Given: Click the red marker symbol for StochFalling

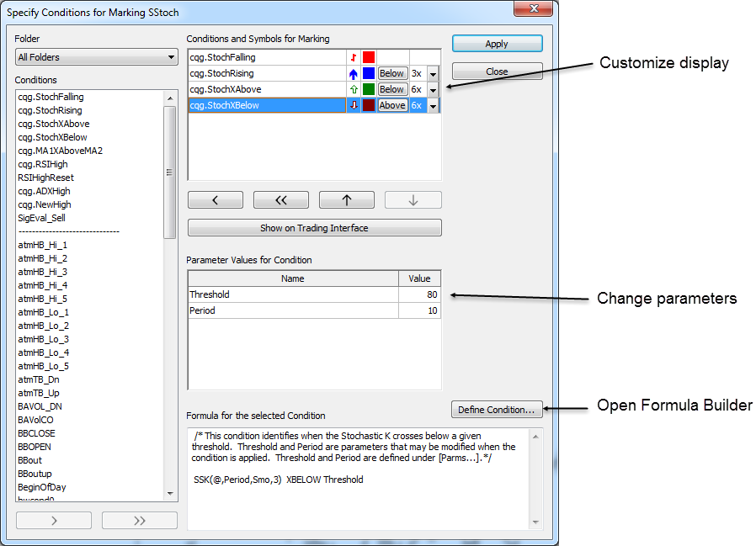Looking at the screenshot, I should coord(354,58).
